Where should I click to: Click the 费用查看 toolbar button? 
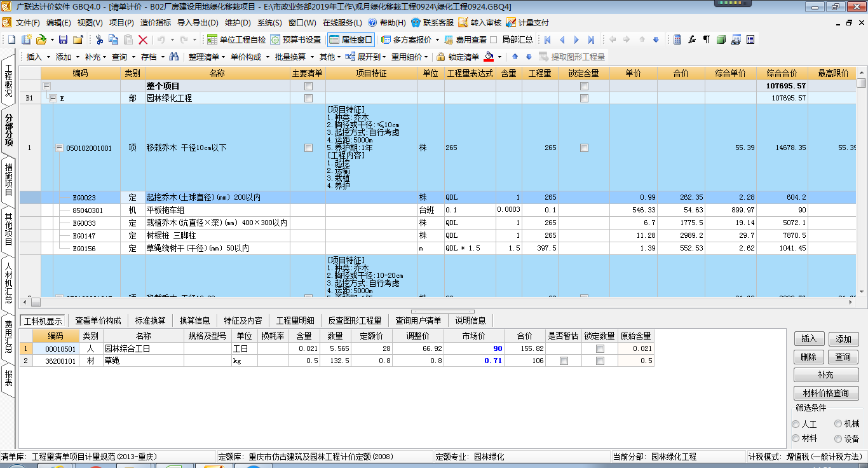point(465,39)
